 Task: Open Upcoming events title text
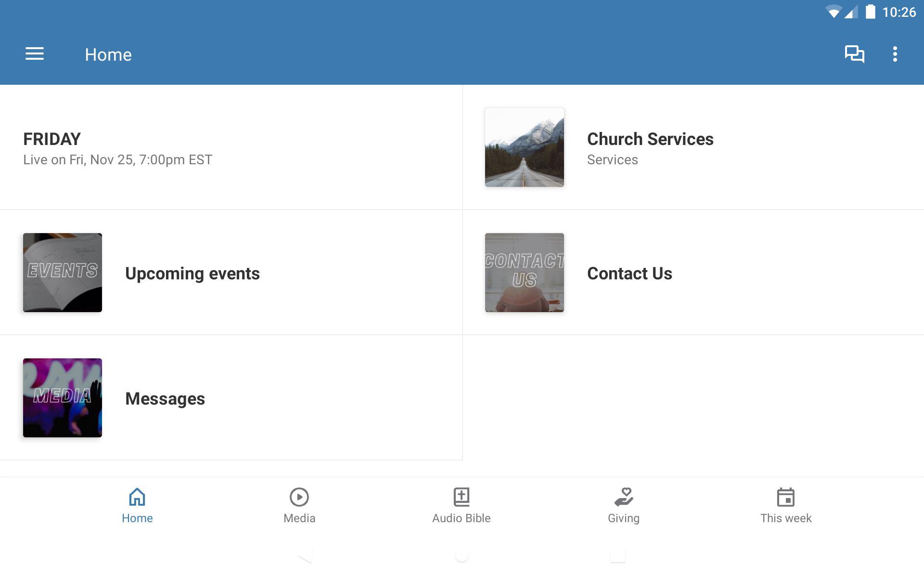click(192, 274)
